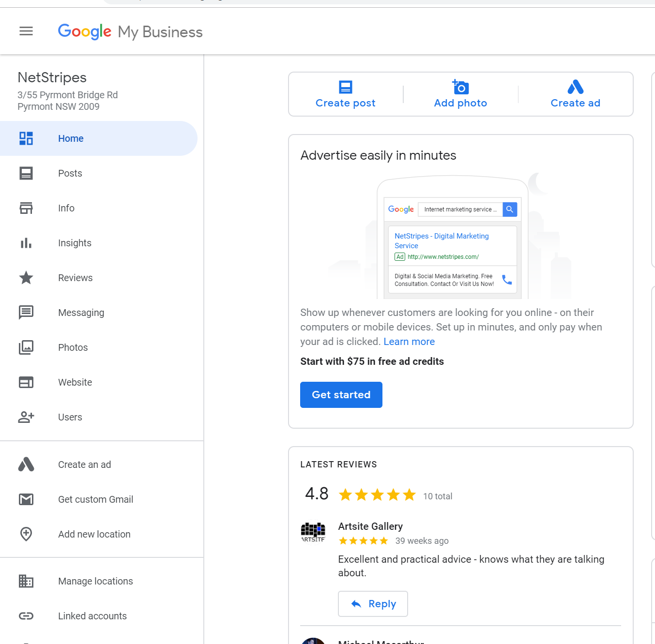Click the Google logo in ad preview
The width and height of the screenshot is (655, 644).
pos(401,210)
